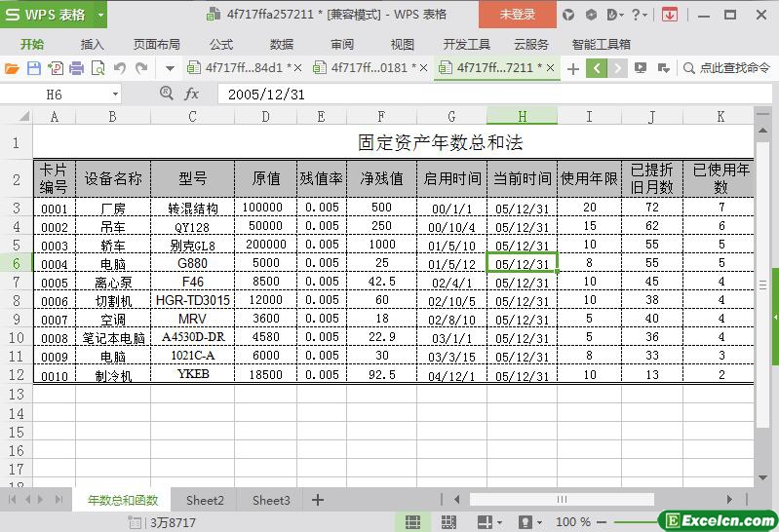Click the zoom out minus button
779x532 pixels.
click(602, 522)
